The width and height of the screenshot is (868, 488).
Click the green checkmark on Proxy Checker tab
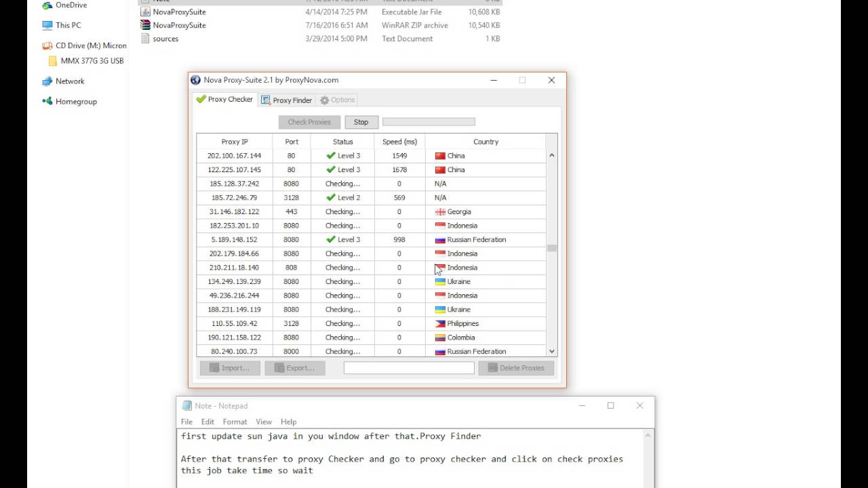pyautogui.click(x=201, y=99)
